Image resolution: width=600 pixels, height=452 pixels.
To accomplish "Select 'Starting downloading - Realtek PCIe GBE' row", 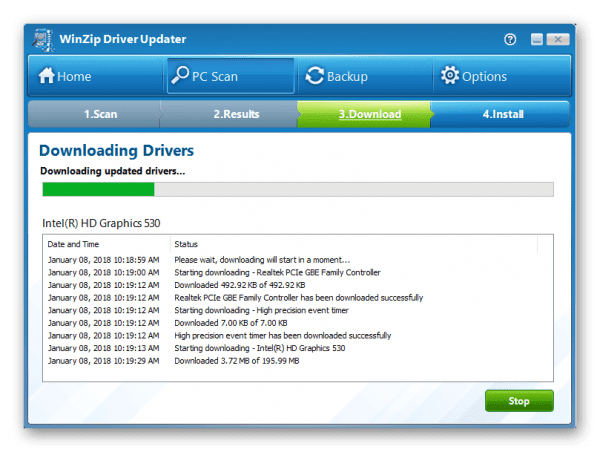I will 298,273.
